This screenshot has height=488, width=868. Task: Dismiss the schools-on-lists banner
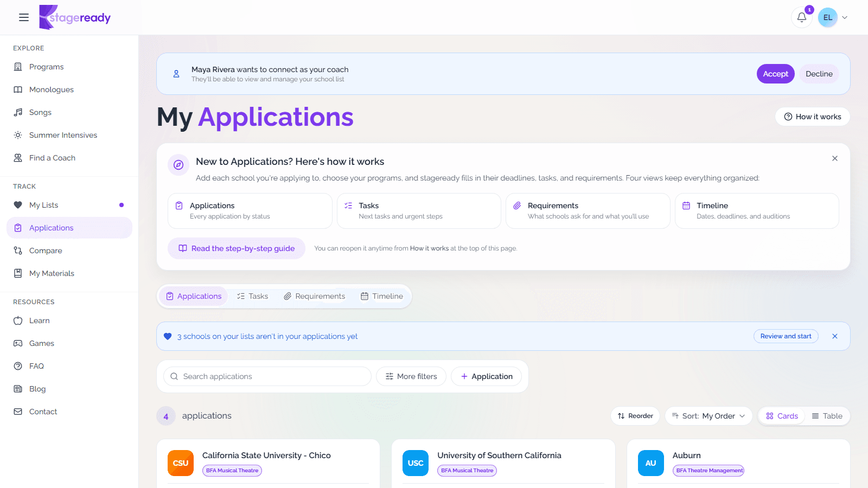pyautogui.click(x=835, y=336)
